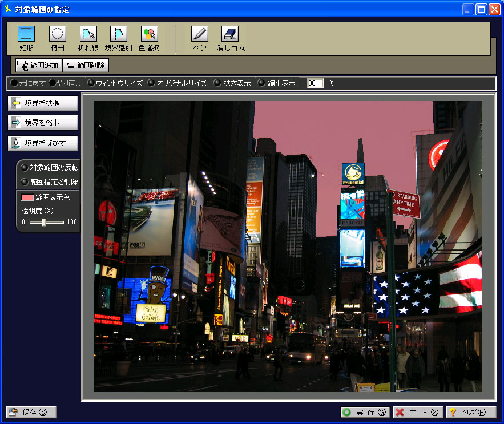
Task: Click the zoom percentage input field
Action: [x=315, y=83]
